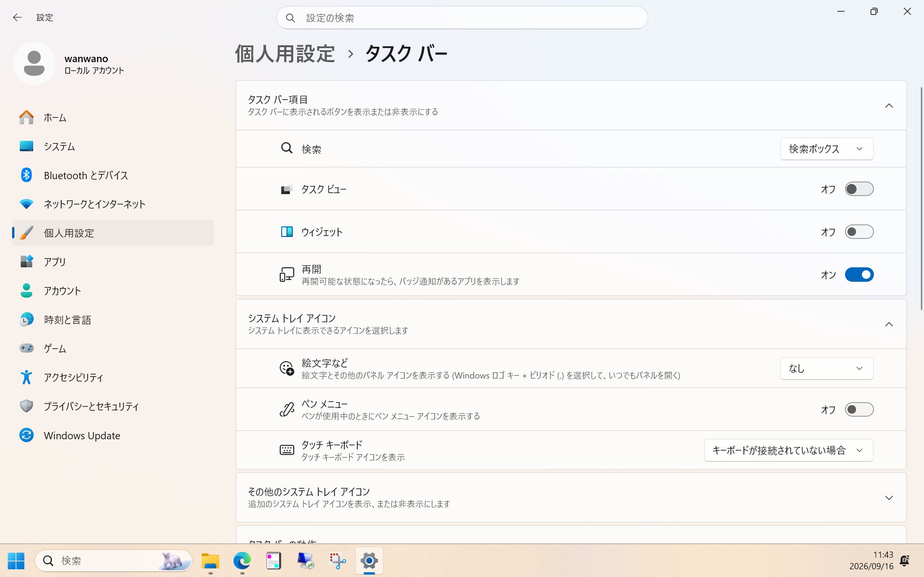
Task: Turn on the タスク ビュー toggle
Action: point(859,189)
